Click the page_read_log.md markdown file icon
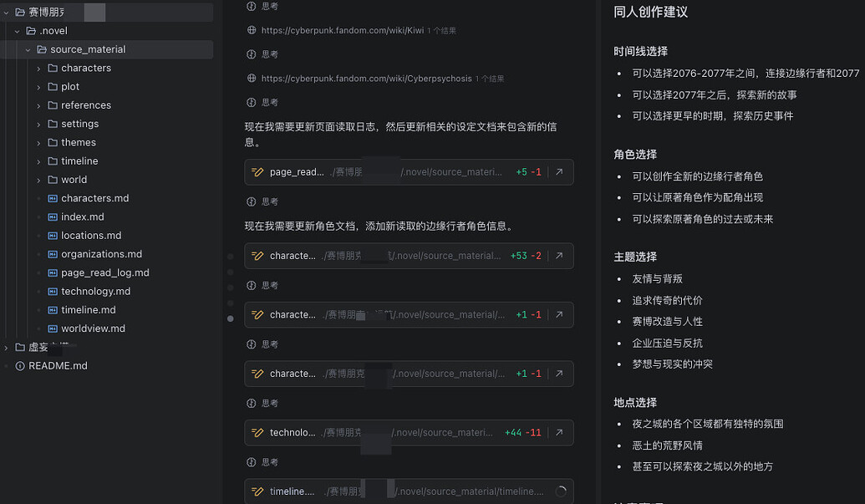The image size is (865, 504). 53,272
